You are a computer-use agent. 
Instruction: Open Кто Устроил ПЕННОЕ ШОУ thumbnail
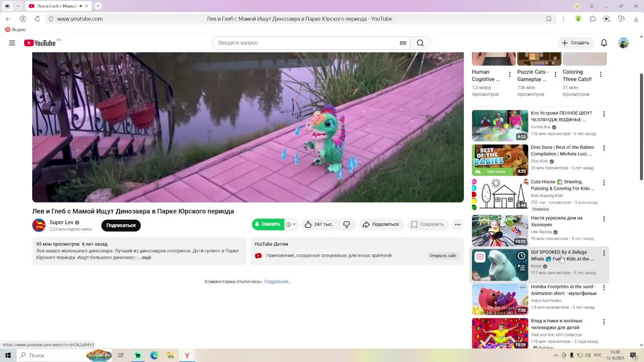[500, 126]
